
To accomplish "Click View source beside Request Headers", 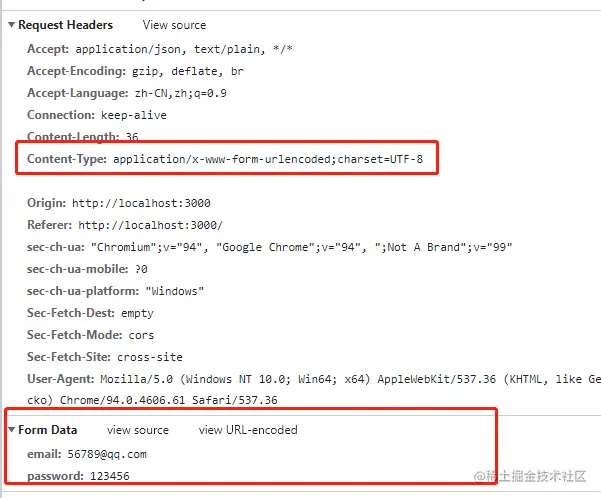I will point(174,25).
